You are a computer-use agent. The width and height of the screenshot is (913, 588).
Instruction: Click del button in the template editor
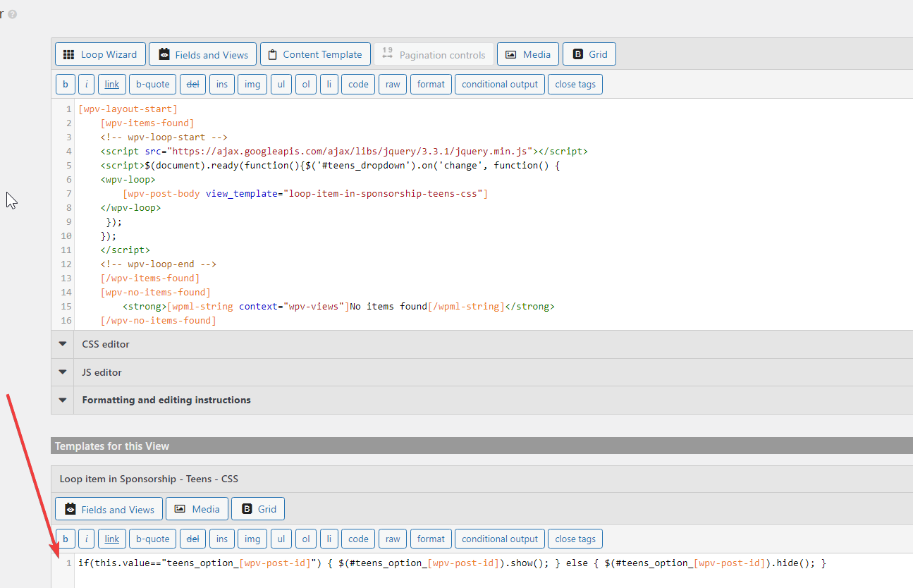tap(192, 539)
